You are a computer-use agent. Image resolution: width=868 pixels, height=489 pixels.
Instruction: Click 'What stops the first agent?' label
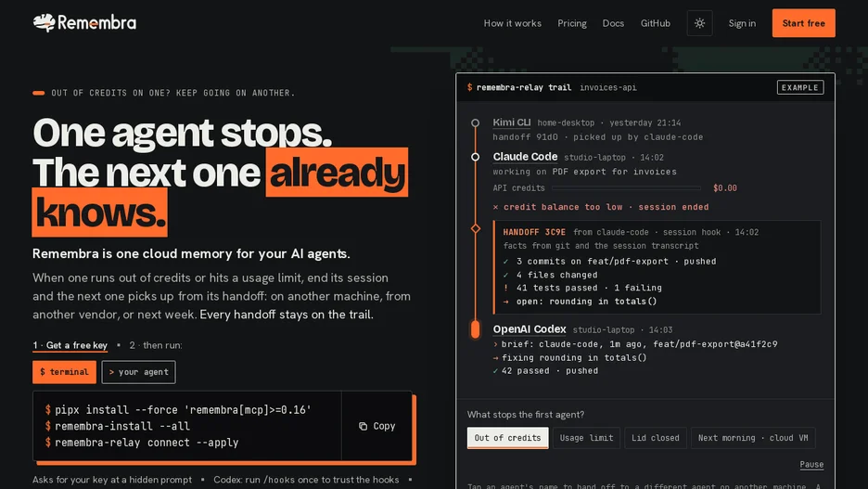(525, 414)
